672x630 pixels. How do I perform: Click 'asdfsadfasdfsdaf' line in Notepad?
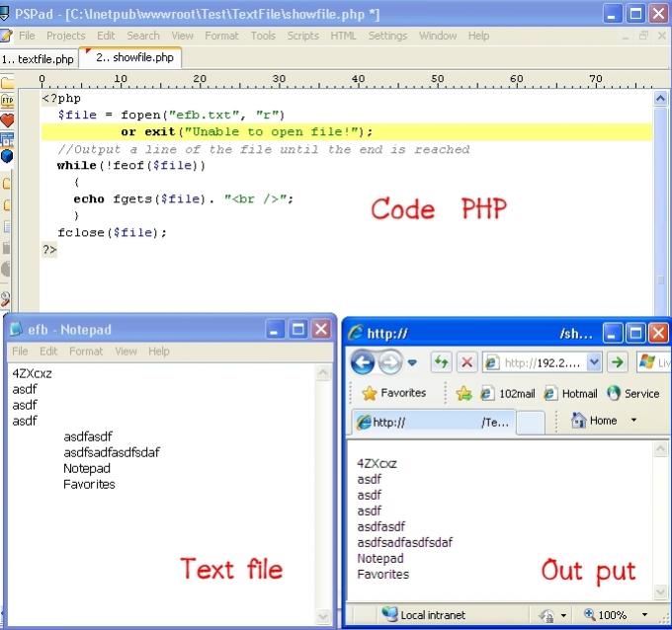pos(112,452)
